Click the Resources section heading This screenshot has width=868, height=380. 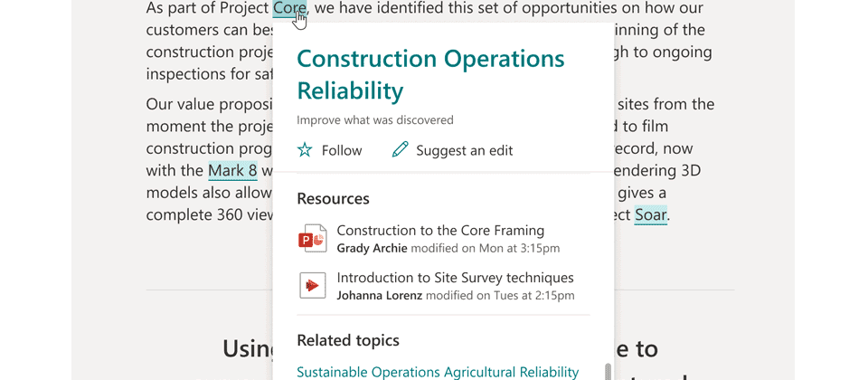334,198
